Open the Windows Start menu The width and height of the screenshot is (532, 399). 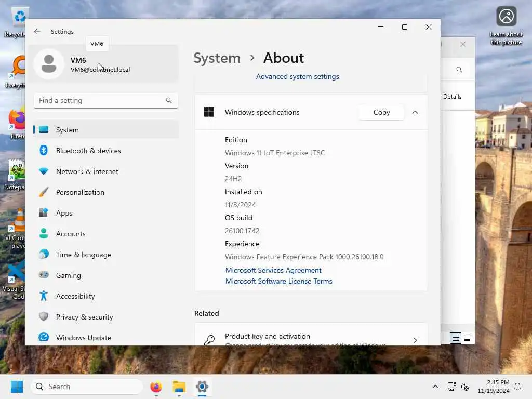coord(17,387)
